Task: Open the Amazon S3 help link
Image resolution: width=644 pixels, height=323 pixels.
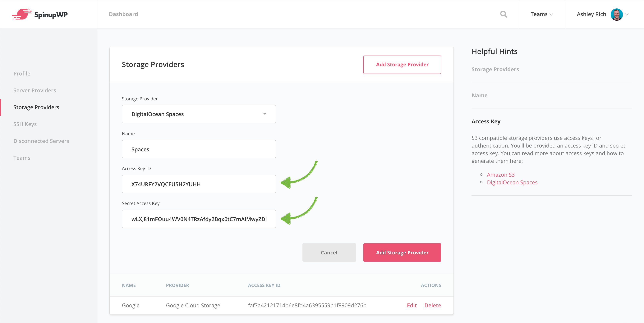Action: 500,175
